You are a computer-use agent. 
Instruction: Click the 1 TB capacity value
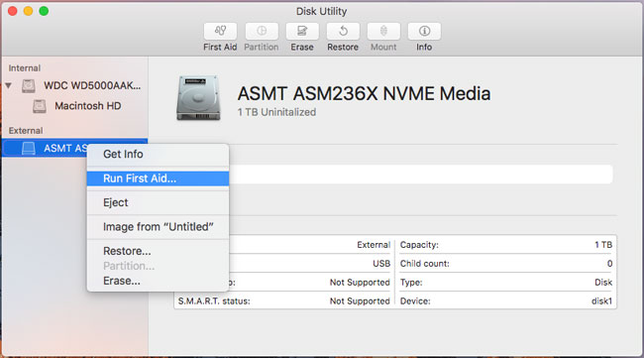603,245
